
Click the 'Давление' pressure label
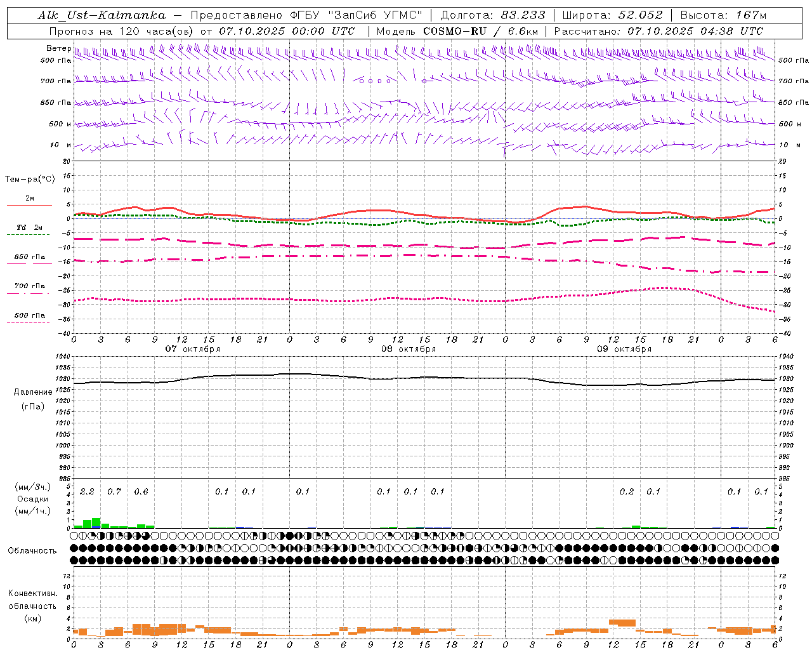click(x=33, y=392)
